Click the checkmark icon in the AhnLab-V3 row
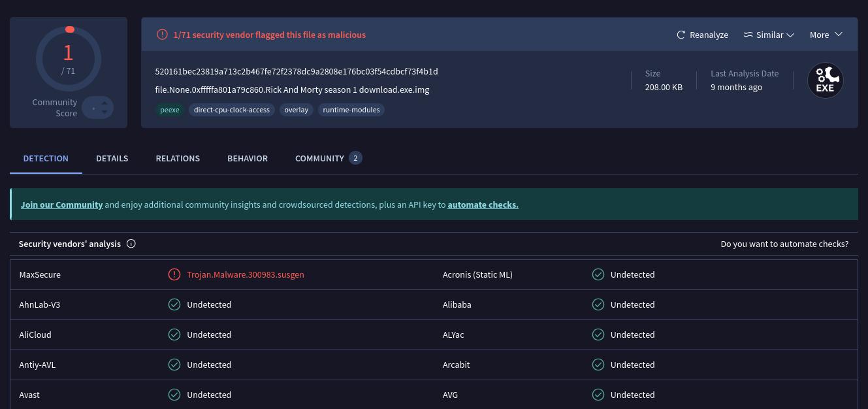868x409 pixels. point(174,304)
